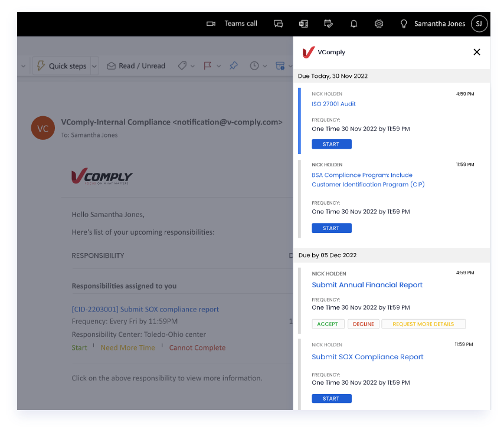Toggle Read / Unread for the message
Viewport: 504px width, 433px height.
coord(136,66)
